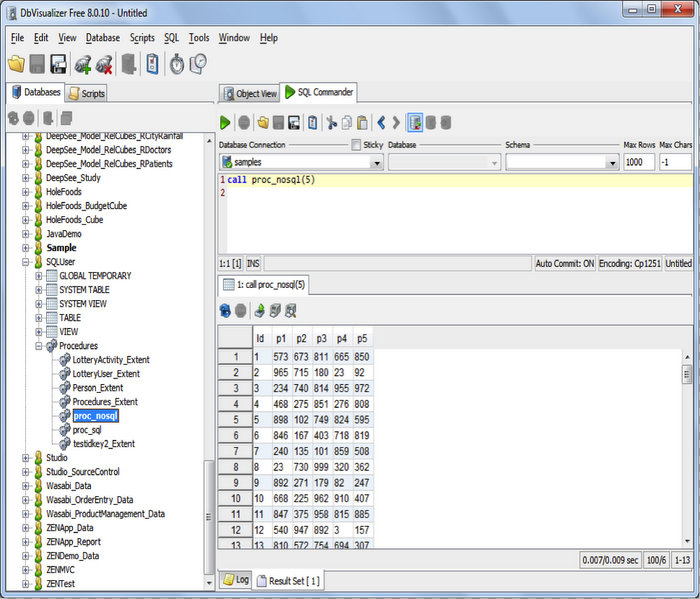Expand the Studio schema node

[x=26, y=458]
